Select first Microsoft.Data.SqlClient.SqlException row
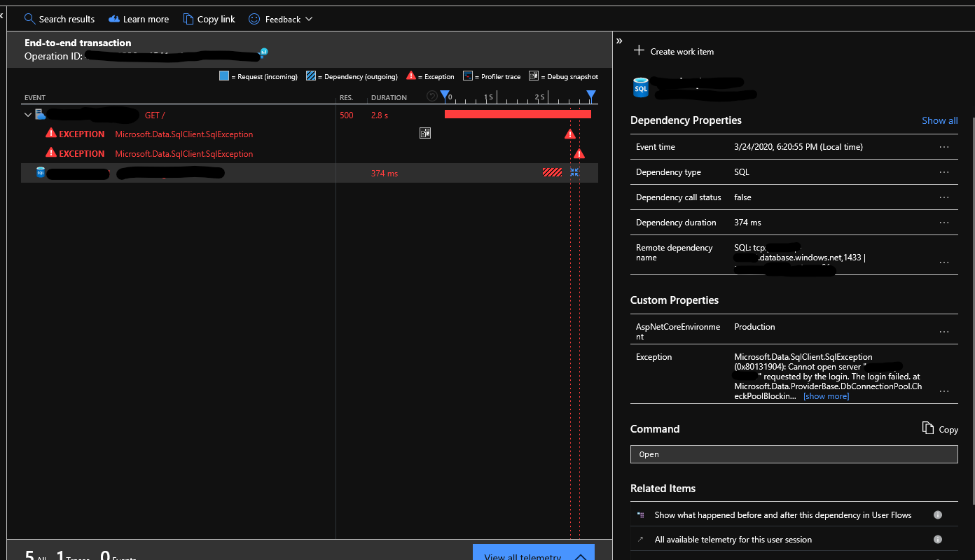This screenshot has width=975, height=560. click(x=184, y=134)
